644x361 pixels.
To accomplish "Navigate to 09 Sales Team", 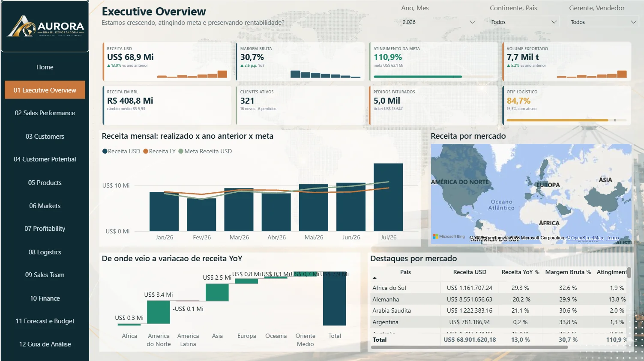I will click(45, 275).
